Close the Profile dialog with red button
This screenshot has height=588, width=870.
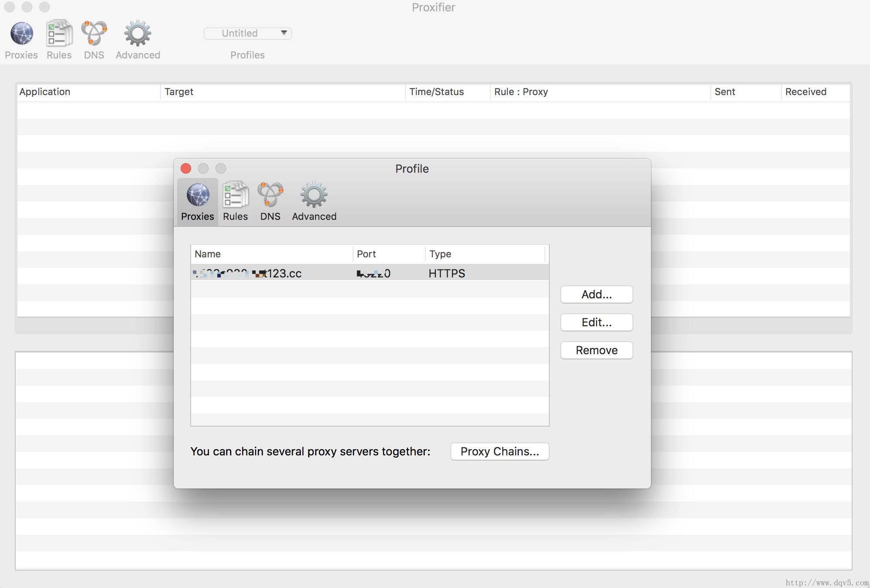(x=186, y=168)
